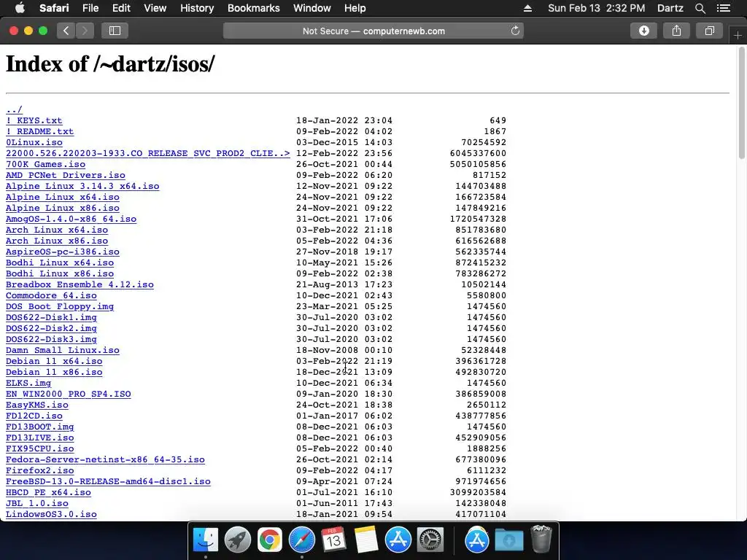The height and width of the screenshot is (560, 747).
Task: Download FD13LIVE.iso
Action: tap(39, 438)
